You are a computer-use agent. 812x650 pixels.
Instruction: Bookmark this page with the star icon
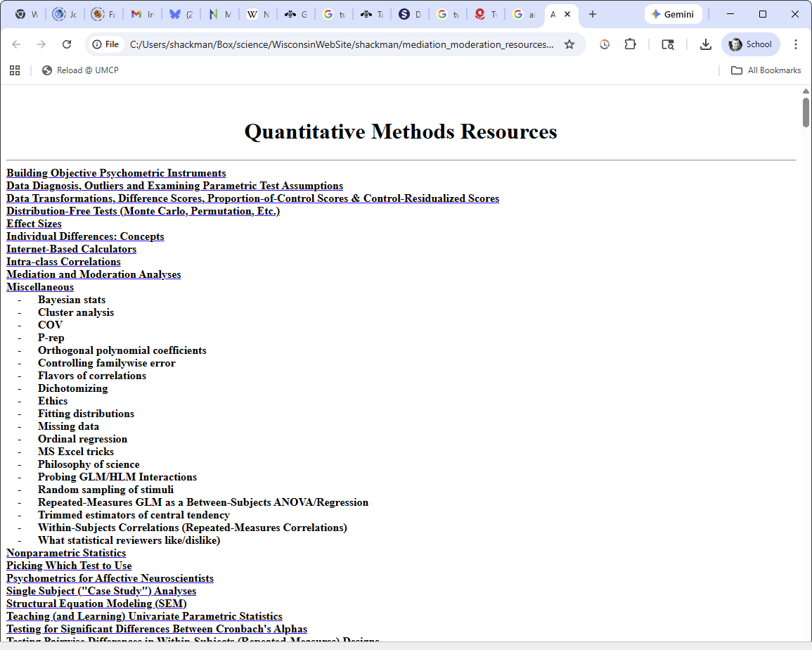tap(569, 44)
